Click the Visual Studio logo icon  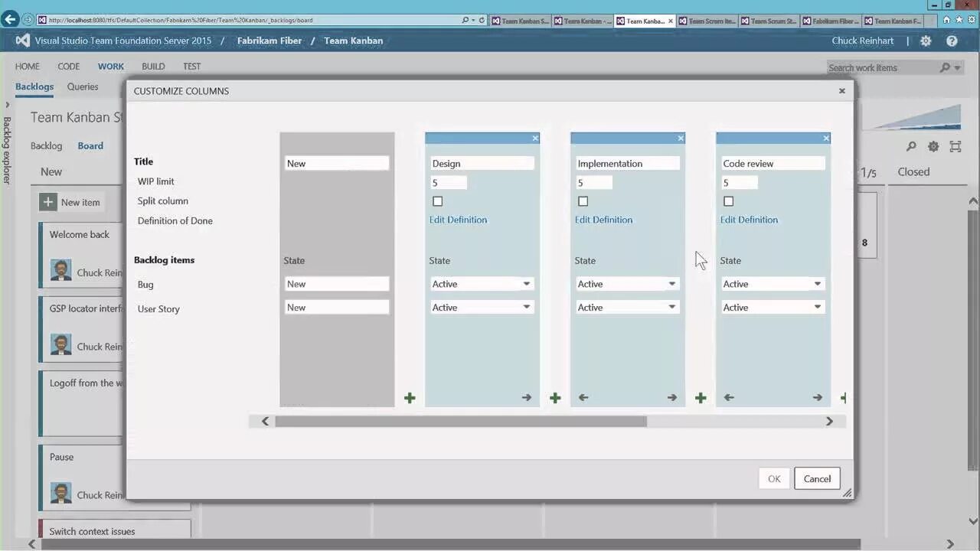(x=23, y=41)
